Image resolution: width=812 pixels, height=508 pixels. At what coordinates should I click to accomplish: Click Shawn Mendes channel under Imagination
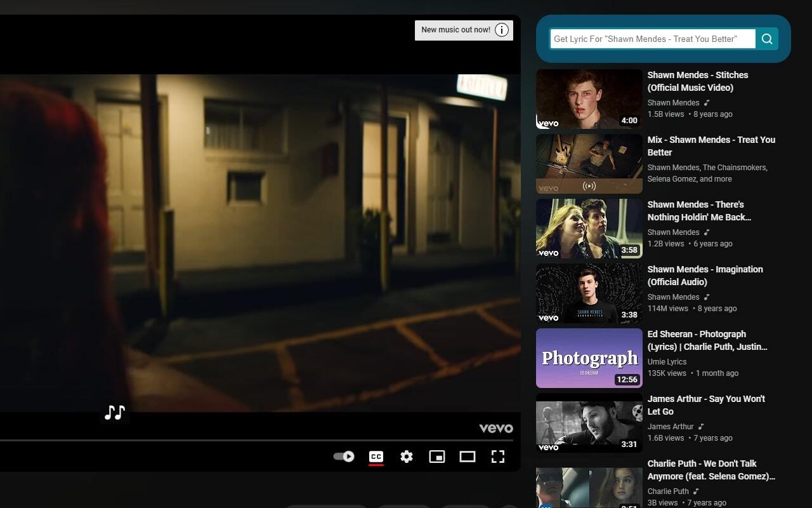673,297
